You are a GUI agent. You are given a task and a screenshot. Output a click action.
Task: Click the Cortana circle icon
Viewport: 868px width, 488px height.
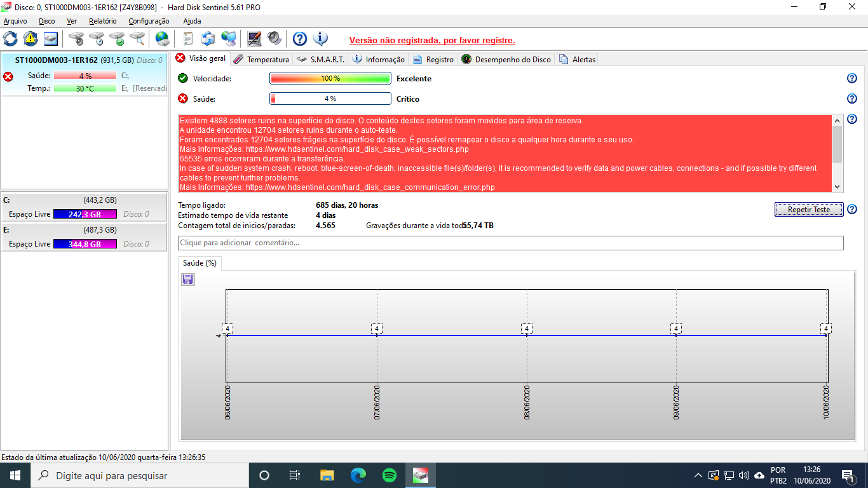[264, 475]
